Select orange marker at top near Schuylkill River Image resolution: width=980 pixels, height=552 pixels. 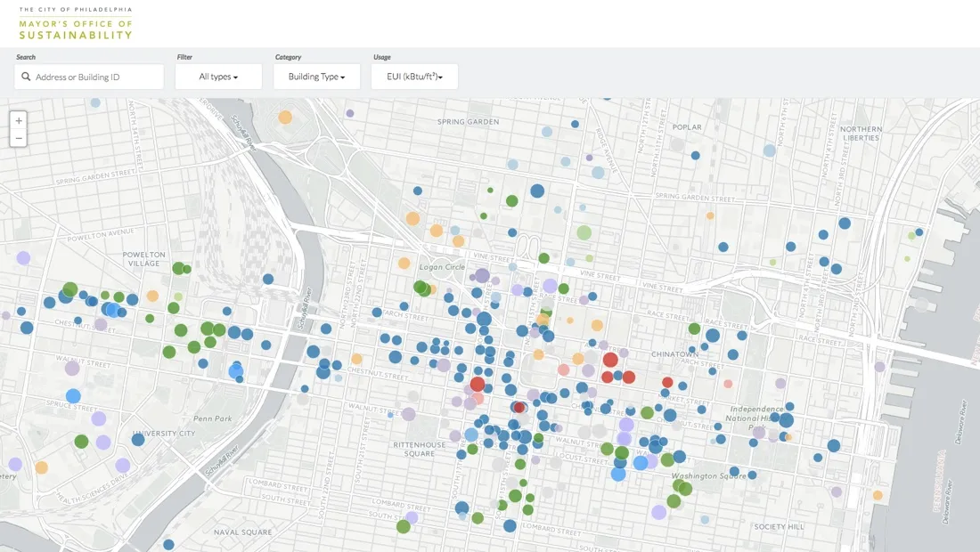click(x=285, y=117)
